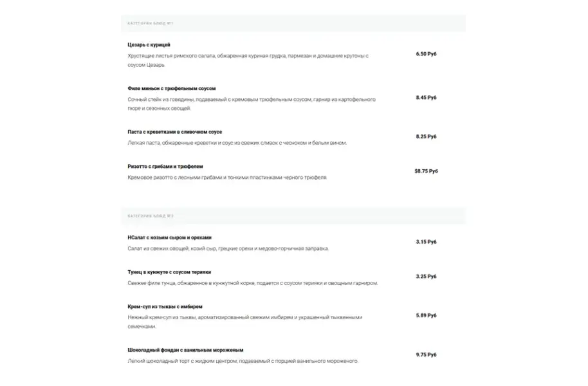
Task: Select 'Салат с козьим сыром и орехами' title
Action: pos(170,237)
